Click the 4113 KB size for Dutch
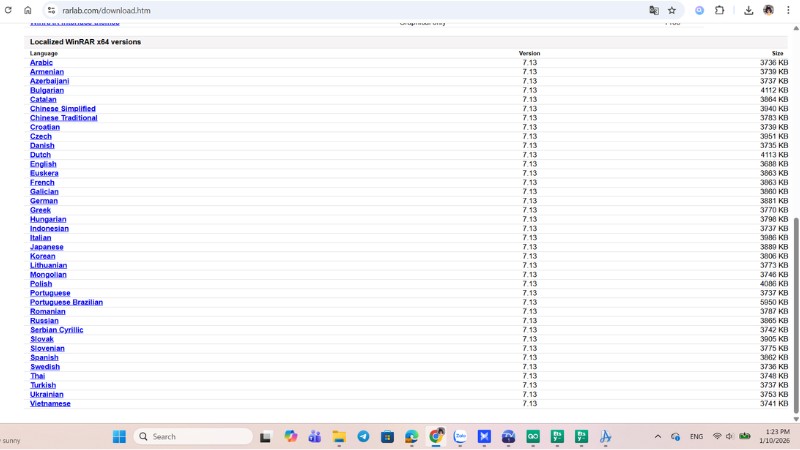The width and height of the screenshot is (800, 450). [x=774, y=155]
